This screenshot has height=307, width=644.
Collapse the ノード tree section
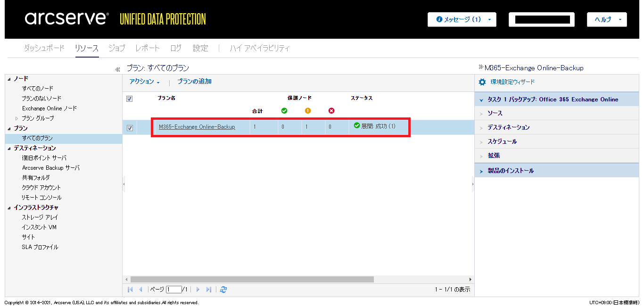(9, 79)
